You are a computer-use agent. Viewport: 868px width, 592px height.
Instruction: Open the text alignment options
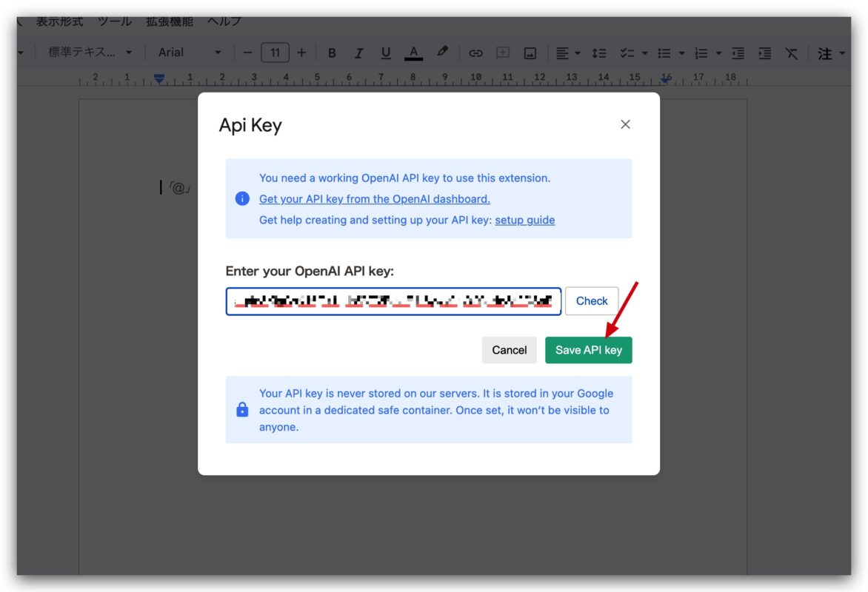pyautogui.click(x=567, y=53)
